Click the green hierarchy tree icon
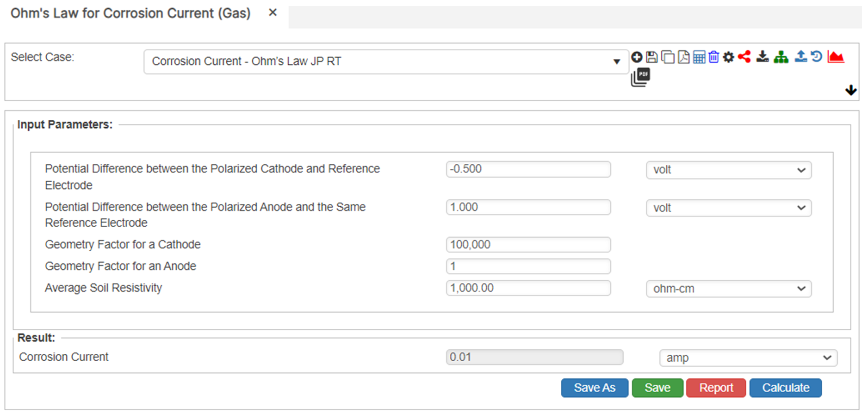The height and width of the screenshot is (420, 868). (x=781, y=57)
